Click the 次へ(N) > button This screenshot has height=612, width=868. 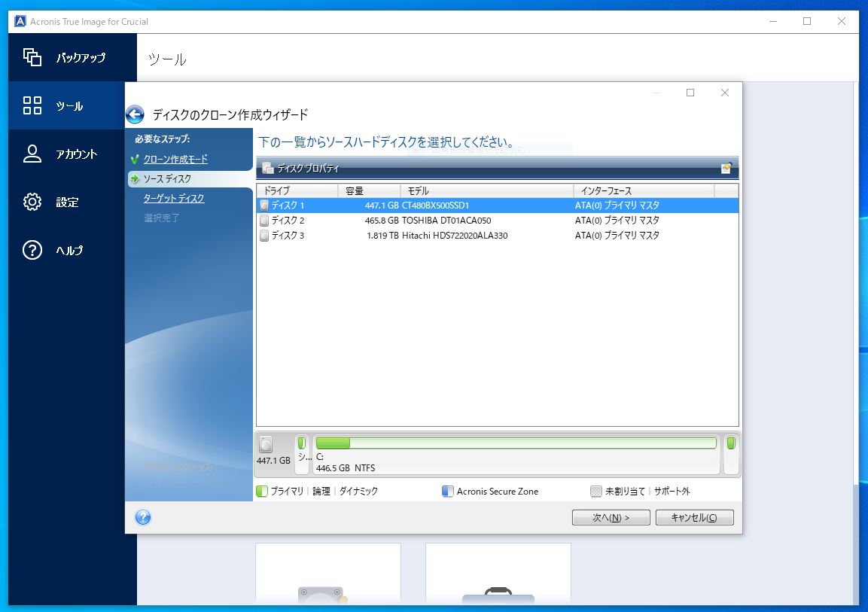[x=611, y=517]
